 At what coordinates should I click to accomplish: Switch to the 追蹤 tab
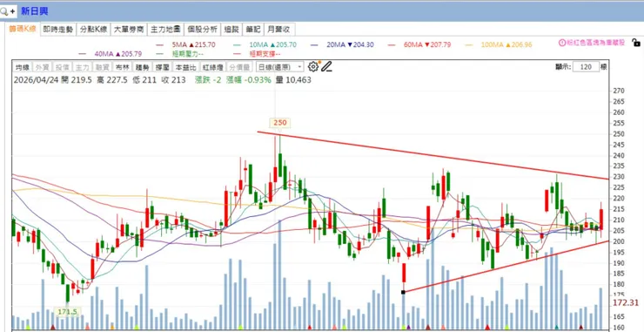[x=231, y=30]
